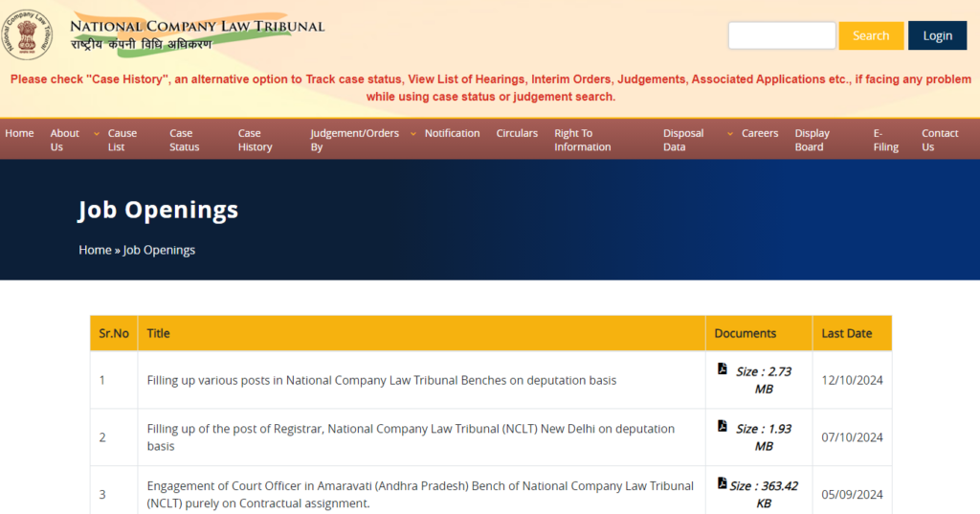Click title 'Filling up various posts' row
This screenshot has height=514, width=980.
pos(381,380)
